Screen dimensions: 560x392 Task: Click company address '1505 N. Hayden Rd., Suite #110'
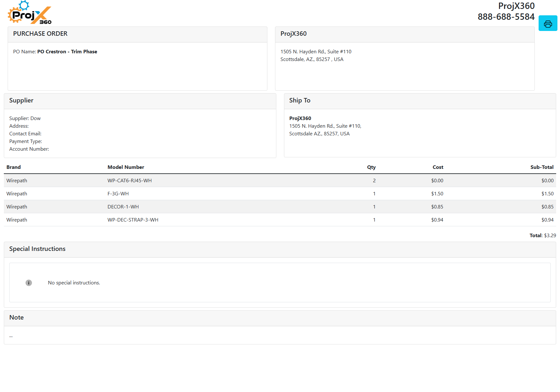316,52
